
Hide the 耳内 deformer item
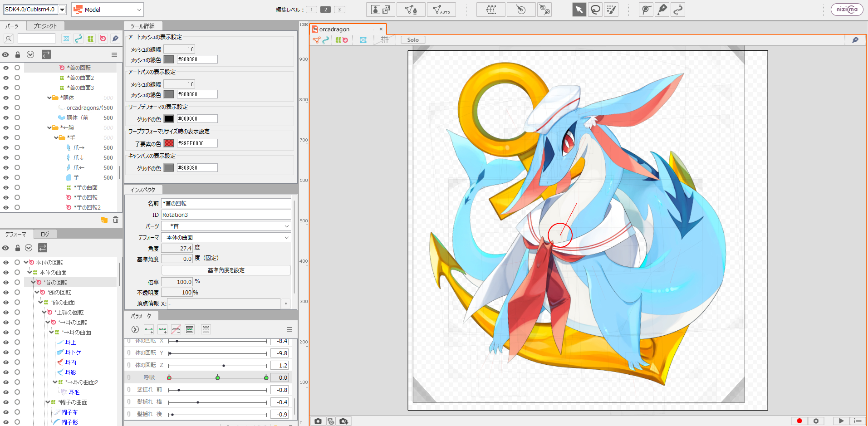click(x=6, y=362)
